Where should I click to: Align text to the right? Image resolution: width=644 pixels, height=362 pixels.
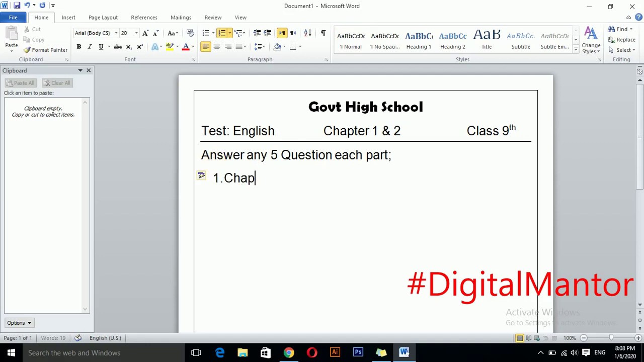tap(228, 47)
